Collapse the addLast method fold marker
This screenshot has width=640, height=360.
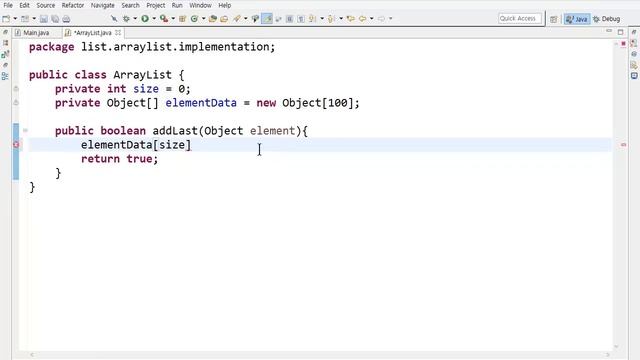point(25,131)
